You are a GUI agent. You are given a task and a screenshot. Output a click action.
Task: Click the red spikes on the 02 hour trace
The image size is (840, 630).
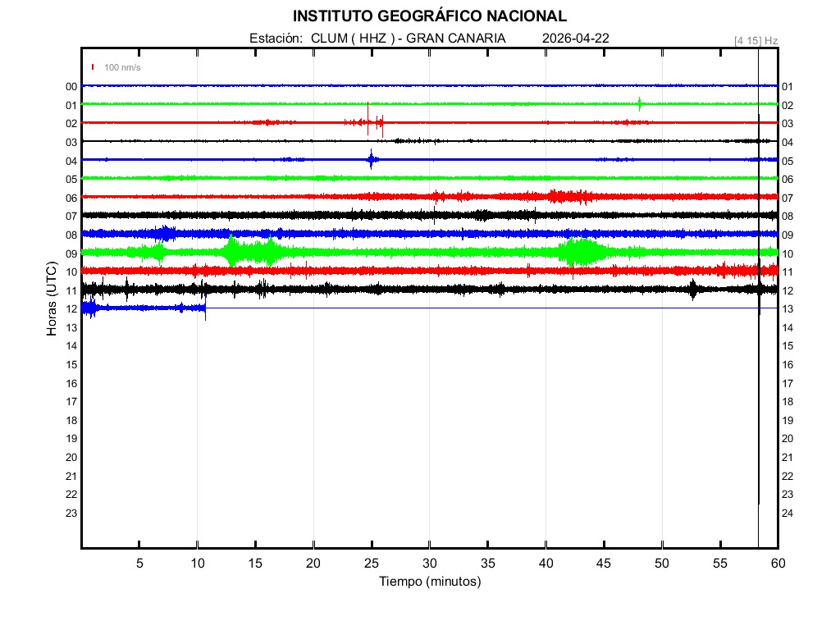pyautogui.click(x=376, y=122)
